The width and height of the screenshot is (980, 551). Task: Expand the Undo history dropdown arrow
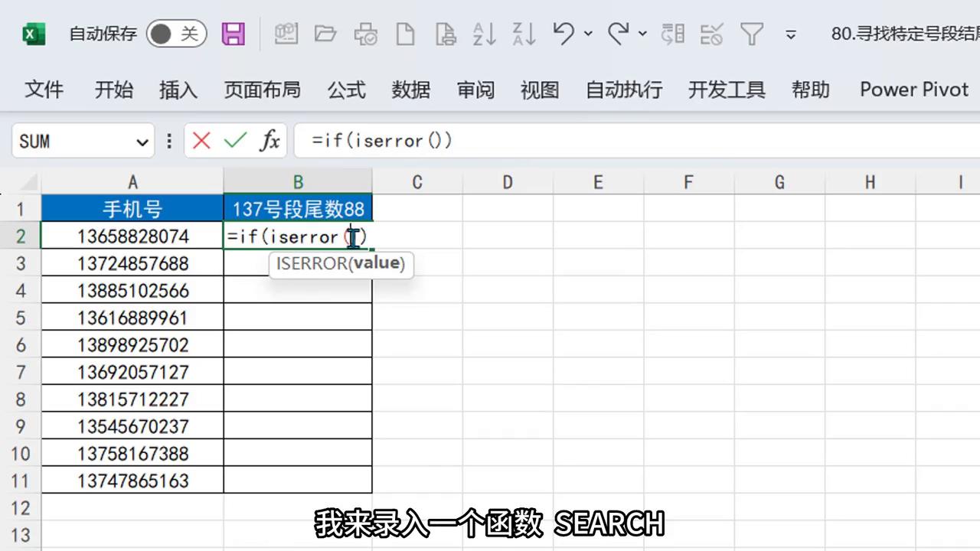coord(588,34)
